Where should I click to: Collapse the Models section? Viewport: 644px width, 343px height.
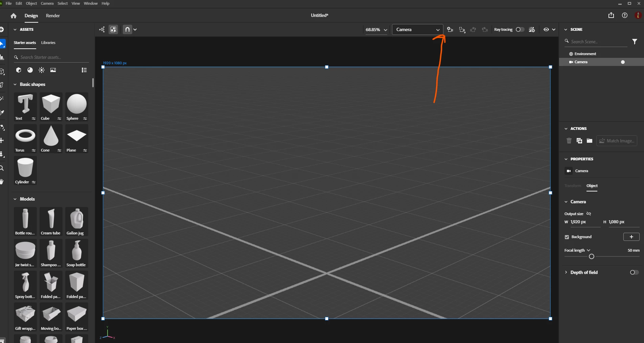[15, 199]
